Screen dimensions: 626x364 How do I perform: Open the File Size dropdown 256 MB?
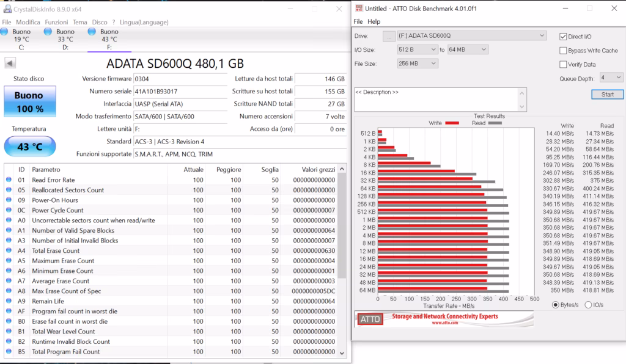point(418,64)
